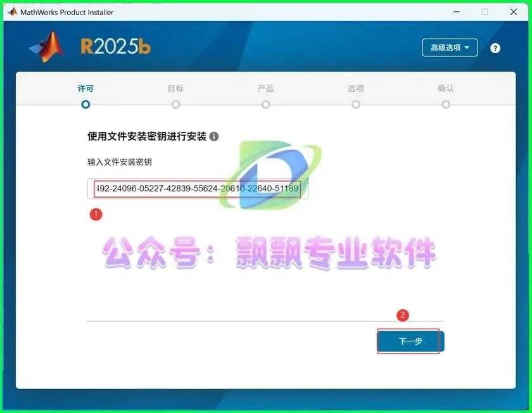Click the 下一步 button

tap(411, 341)
